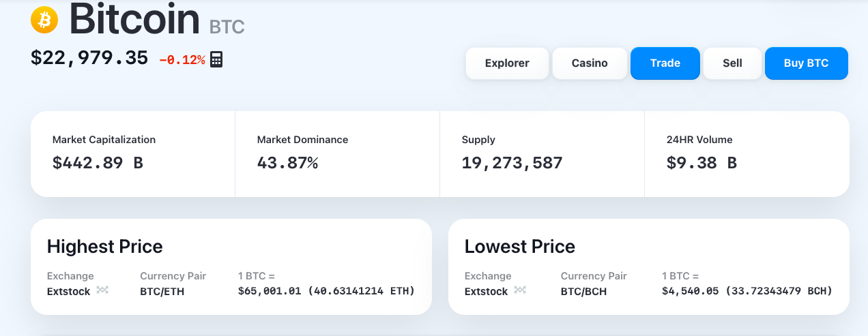
Task: Click icon beside Highest Price Extstock
Action: point(102,290)
